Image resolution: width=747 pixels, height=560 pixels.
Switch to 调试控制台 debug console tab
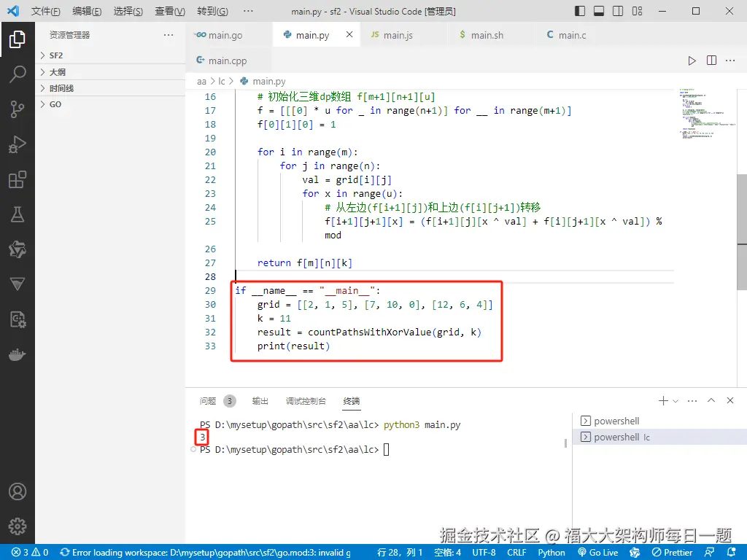pos(306,401)
